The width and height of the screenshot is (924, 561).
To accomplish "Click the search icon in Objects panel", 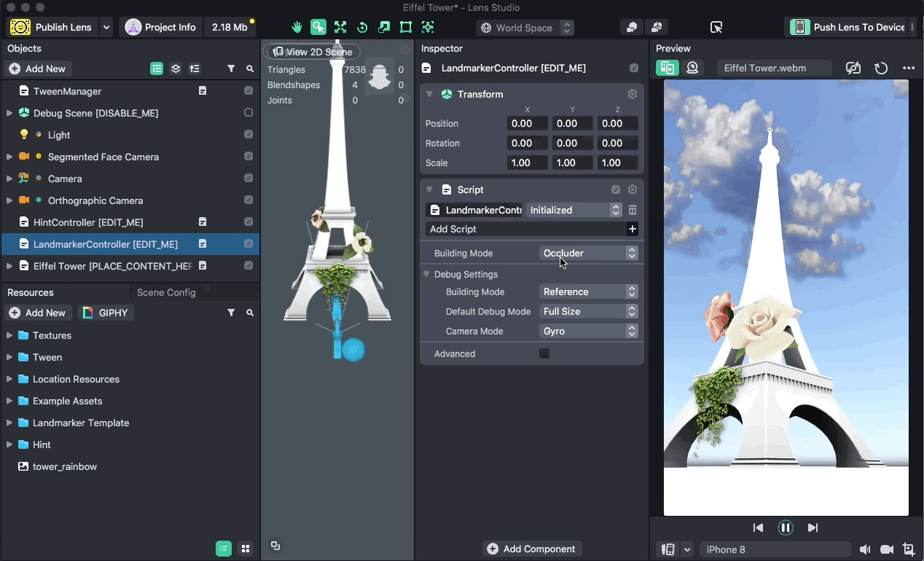I will coord(250,68).
